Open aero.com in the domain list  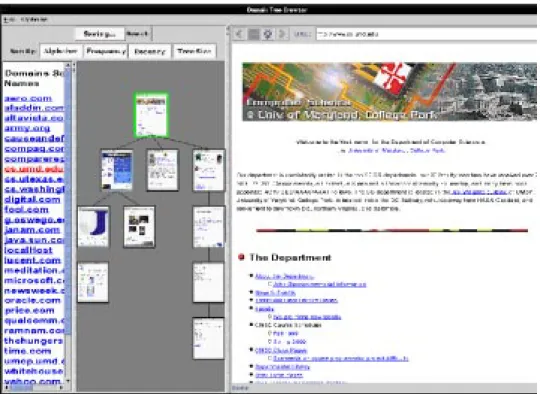pos(28,98)
